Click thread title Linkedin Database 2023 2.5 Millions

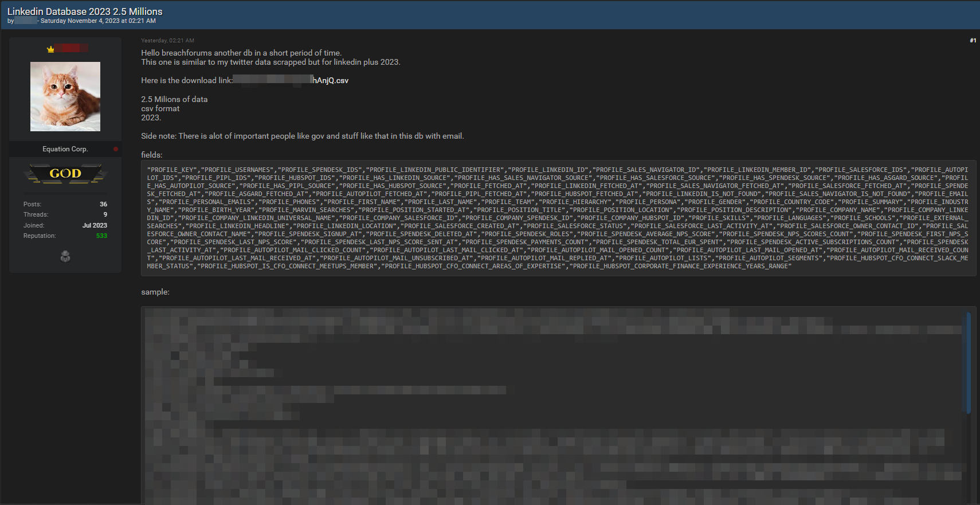tap(85, 11)
